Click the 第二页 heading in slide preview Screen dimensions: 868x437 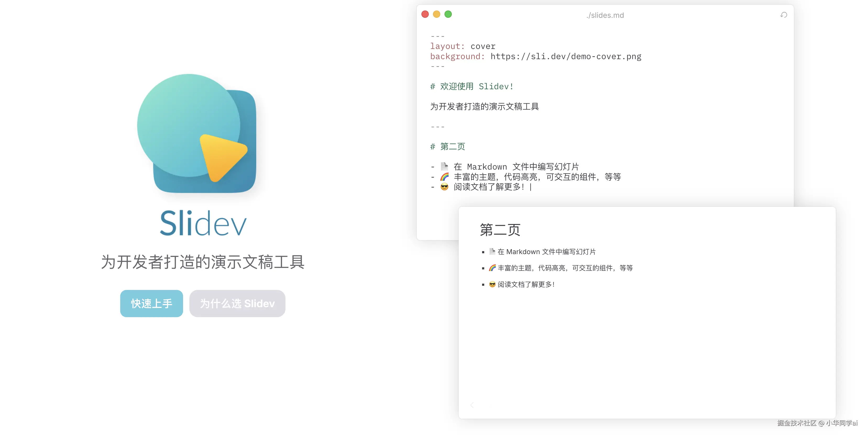pyautogui.click(x=500, y=229)
